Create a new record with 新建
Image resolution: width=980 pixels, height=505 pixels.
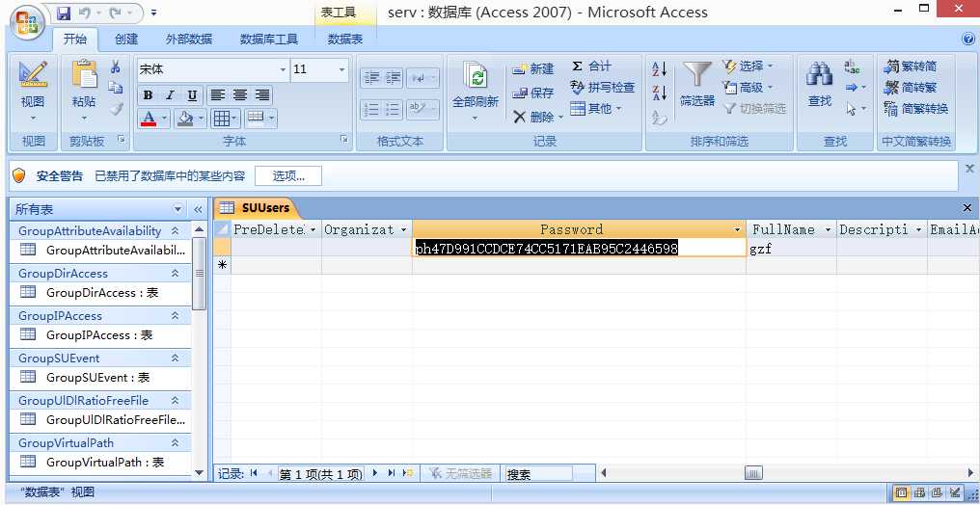(533, 69)
